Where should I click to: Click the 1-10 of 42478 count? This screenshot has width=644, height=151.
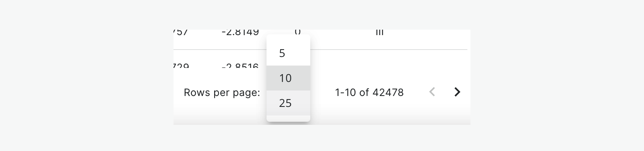click(369, 92)
